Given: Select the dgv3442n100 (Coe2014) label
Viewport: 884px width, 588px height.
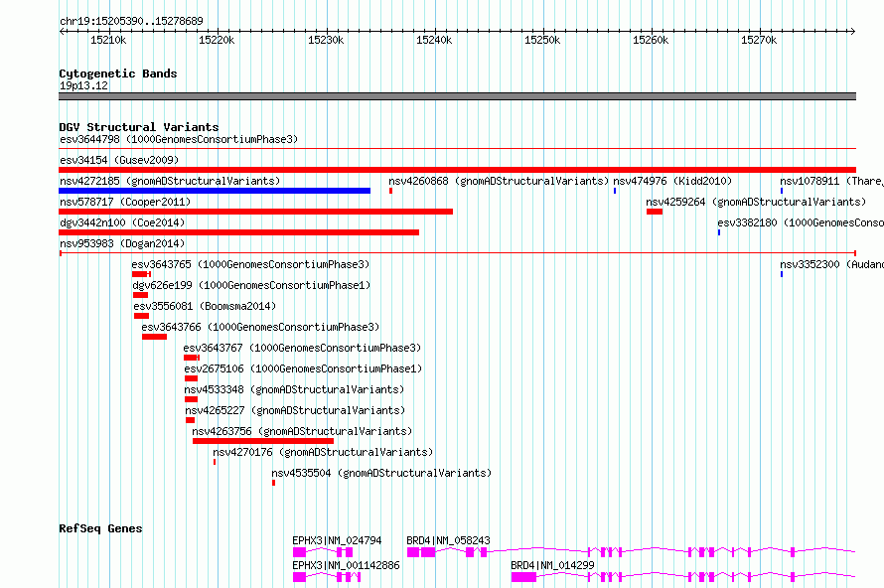Looking at the screenshot, I should (122, 222).
